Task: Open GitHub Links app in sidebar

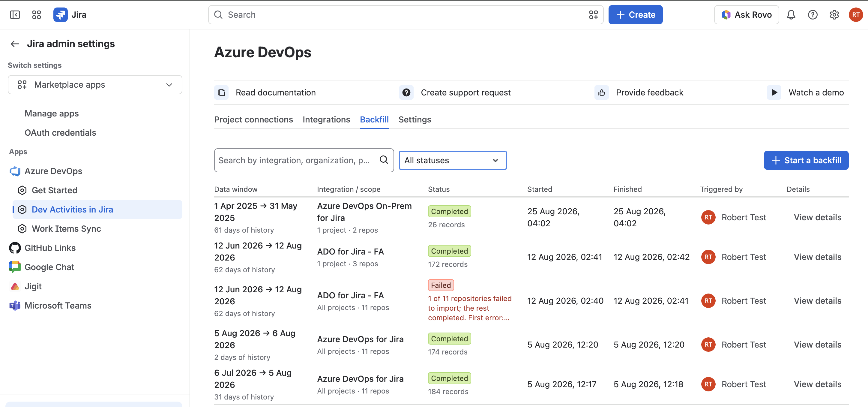Action: (x=50, y=248)
